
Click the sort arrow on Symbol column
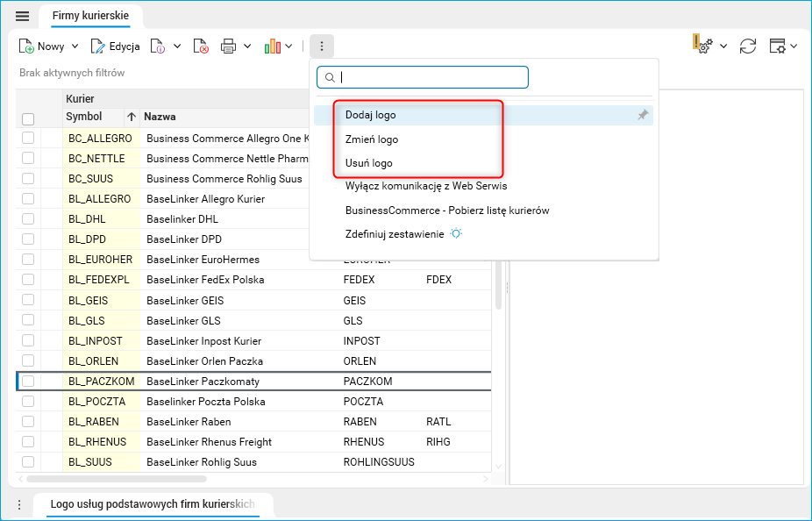[x=132, y=117]
